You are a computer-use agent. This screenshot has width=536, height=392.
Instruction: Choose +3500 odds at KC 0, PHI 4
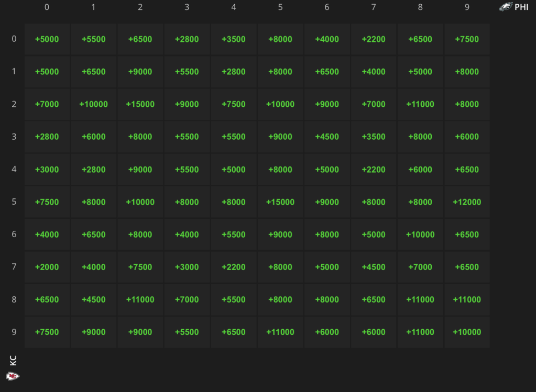(x=234, y=39)
